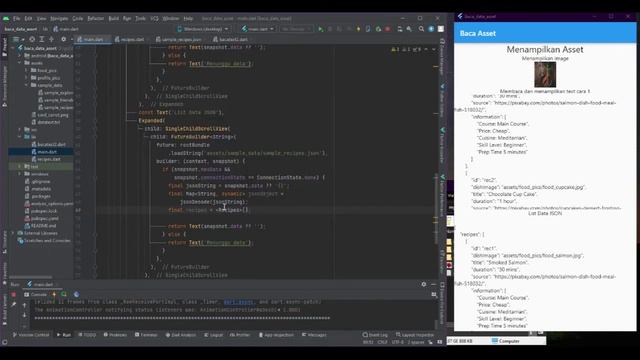Switch to bacateks1.dart editor tab
Screen dimensions: 640x360
pos(231,40)
